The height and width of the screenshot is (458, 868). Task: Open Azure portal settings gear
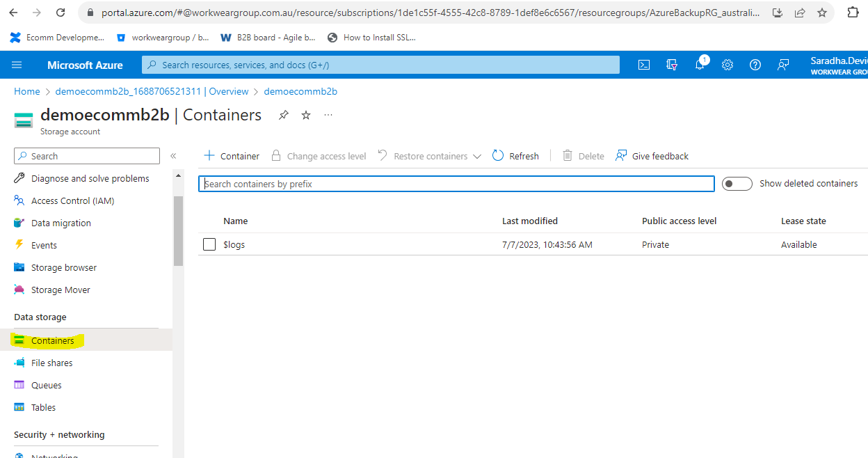click(x=728, y=65)
